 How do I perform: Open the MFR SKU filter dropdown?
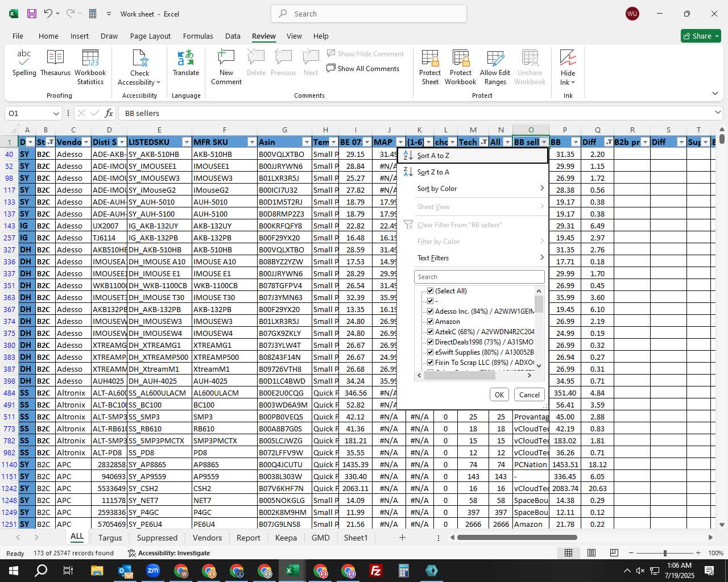coord(251,142)
